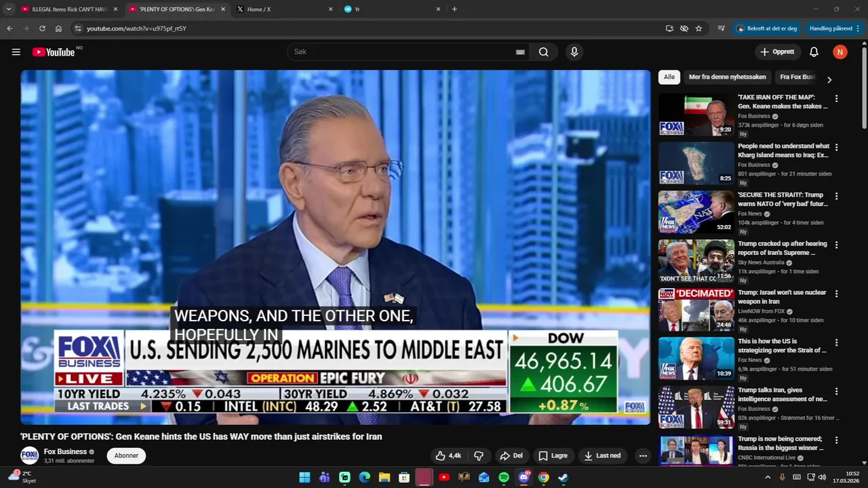
Task: Go to the YouTube home logo
Action: [x=54, y=52]
